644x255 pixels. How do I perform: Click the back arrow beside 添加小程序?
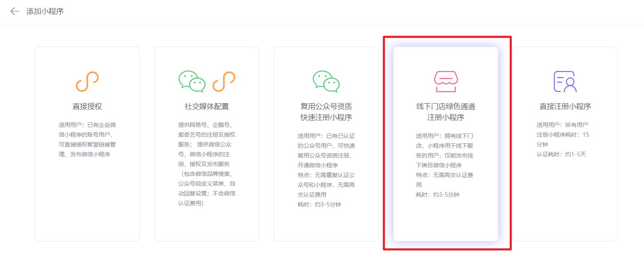click(15, 11)
